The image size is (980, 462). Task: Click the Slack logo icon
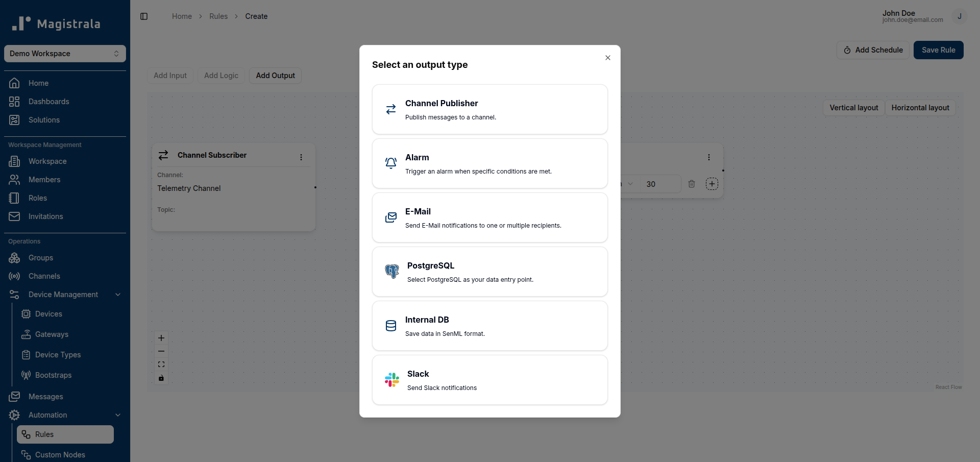(392, 380)
